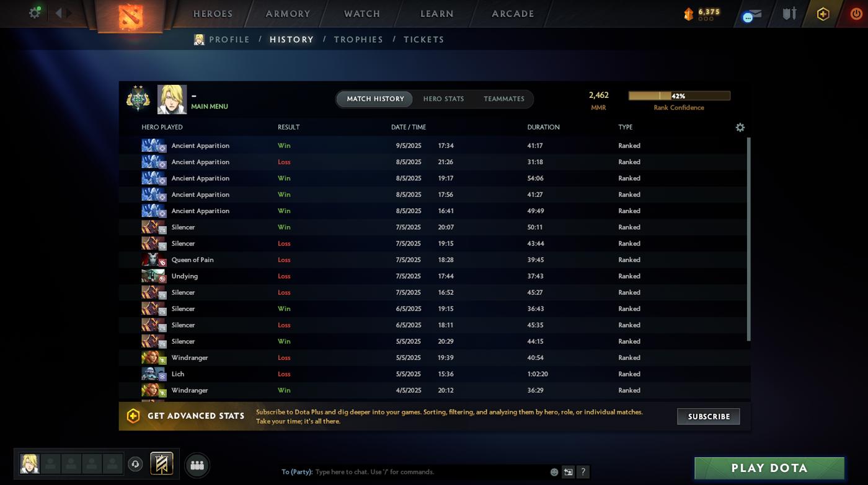Open the chat help question mark
This screenshot has height=485, width=868.
(583, 472)
